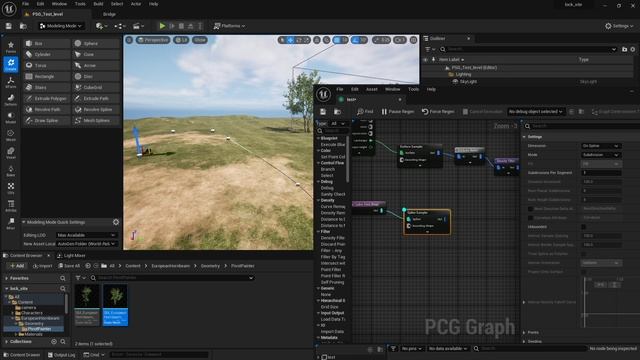The width and height of the screenshot is (640, 360).
Task: Select the PCG_Test_level tab
Action: point(47,14)
